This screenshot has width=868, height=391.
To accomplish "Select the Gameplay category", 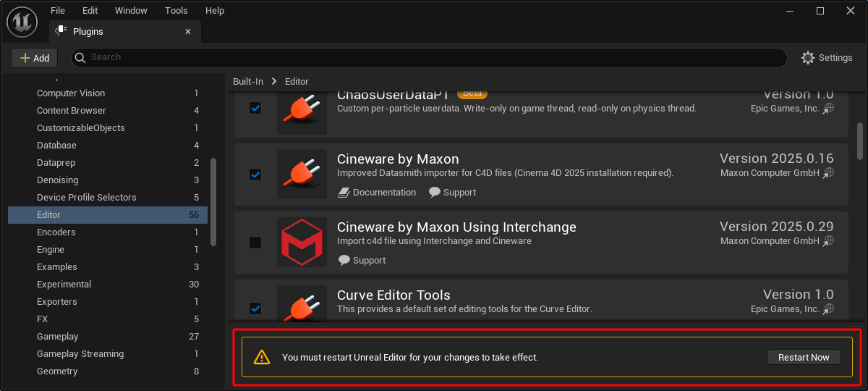I will (x=108, y=337).
